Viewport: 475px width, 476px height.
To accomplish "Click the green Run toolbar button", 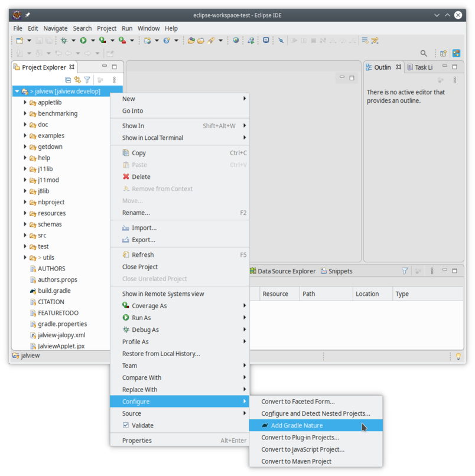I will click(83, 40).
